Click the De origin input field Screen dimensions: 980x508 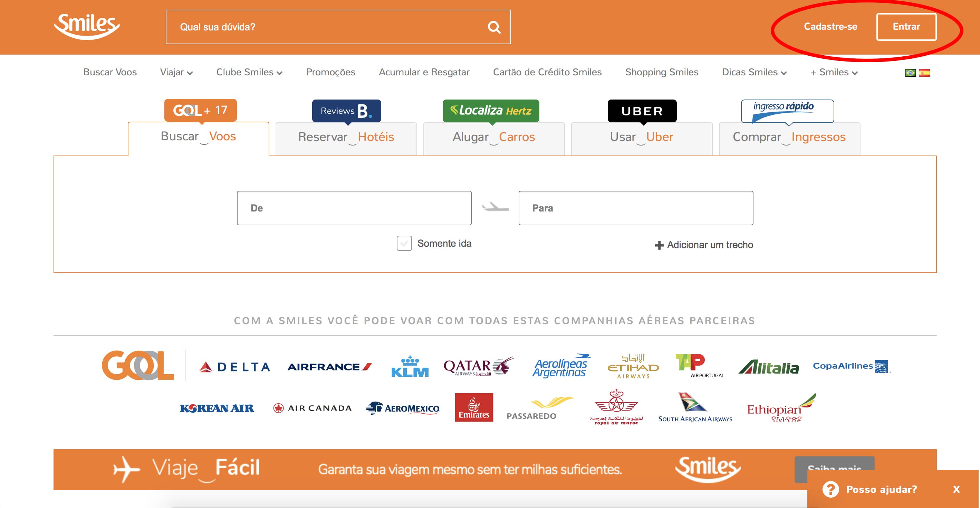[354, 208]
